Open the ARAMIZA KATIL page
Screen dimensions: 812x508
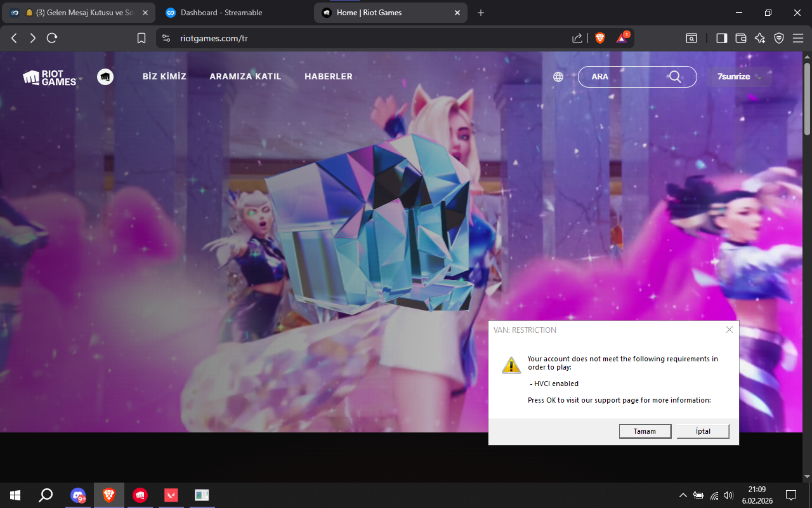[246, 76]
